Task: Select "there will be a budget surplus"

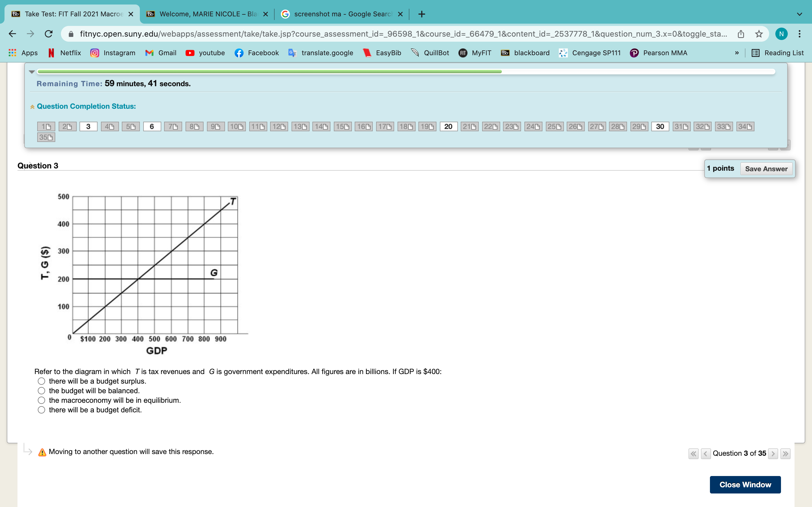Action: point(41,381)
